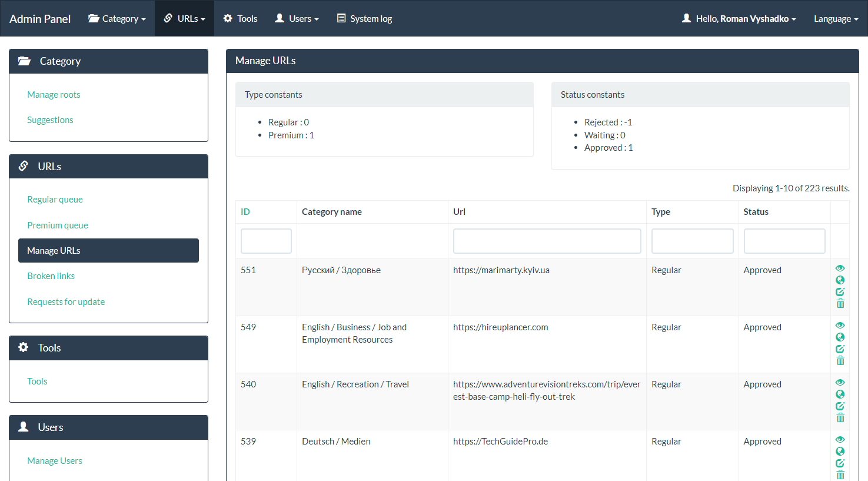This screenshot has height=481, width=868.
Task: Go to Broken links in the sidebar
Action: (x=51, y=276)
